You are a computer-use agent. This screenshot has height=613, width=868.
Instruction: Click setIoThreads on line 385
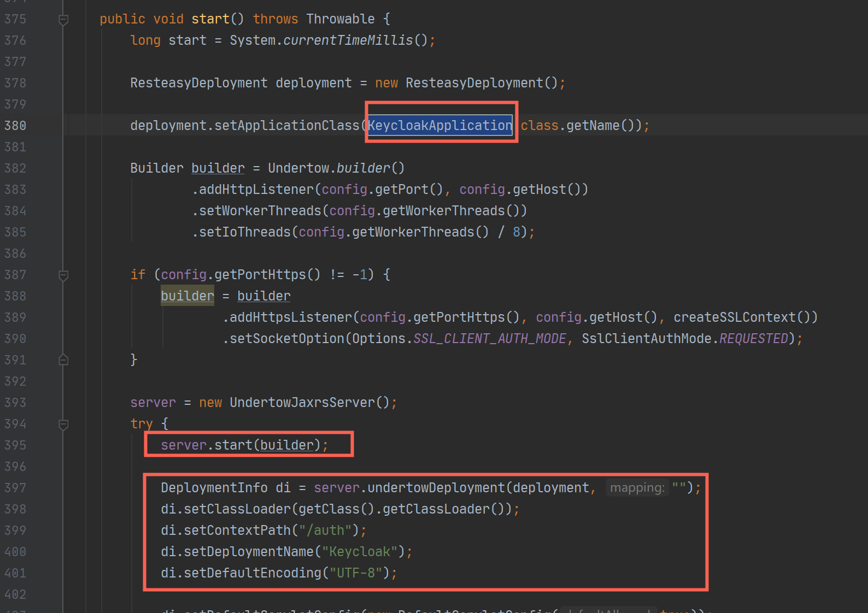point(245,232)
